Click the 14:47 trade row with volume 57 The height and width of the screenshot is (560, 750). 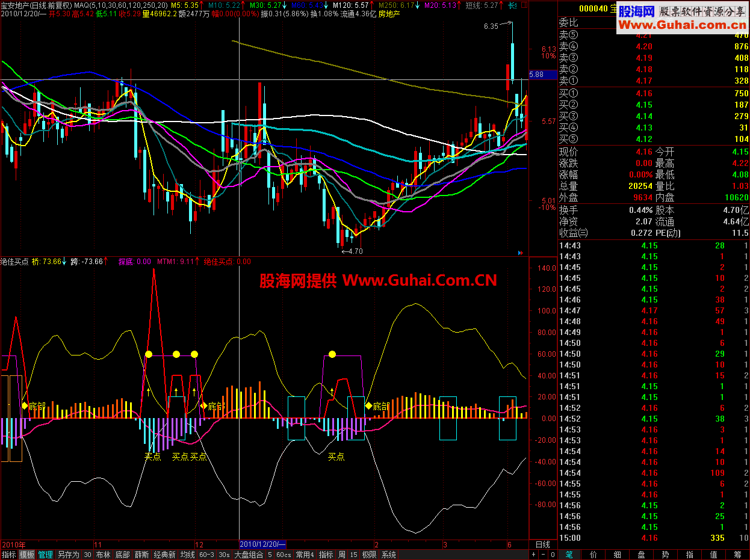pyautogui.click(x=654, y=310)
